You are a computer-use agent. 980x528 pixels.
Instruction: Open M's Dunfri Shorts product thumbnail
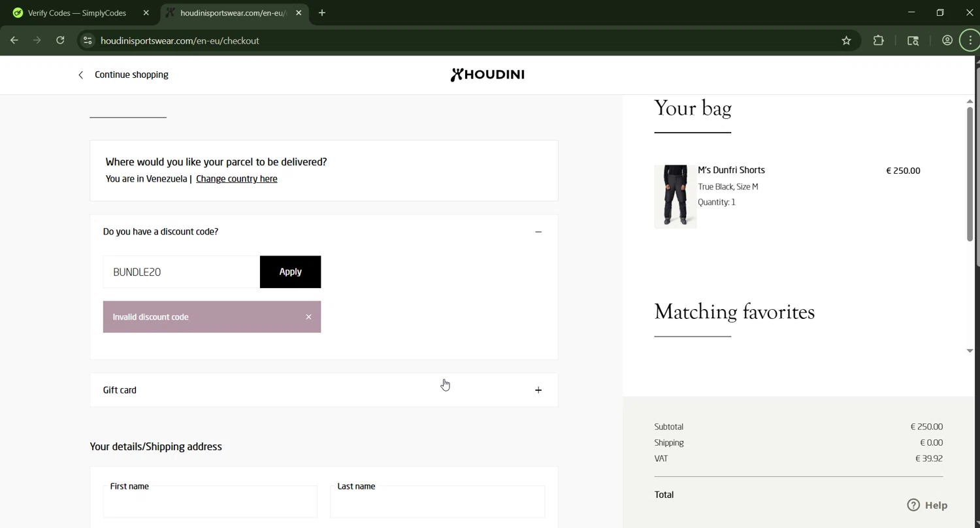click(676, 196)
